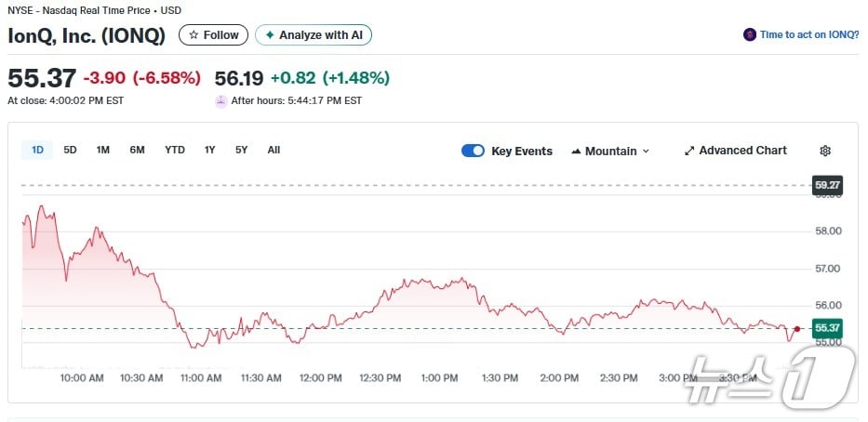The image size is (868, 422).
Task: Expand the Mountain chart type dropdown
Action: [646, 151]
